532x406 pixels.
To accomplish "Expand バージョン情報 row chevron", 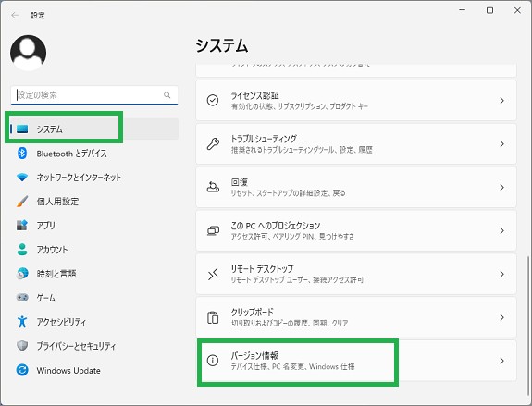I will point(501,361).
